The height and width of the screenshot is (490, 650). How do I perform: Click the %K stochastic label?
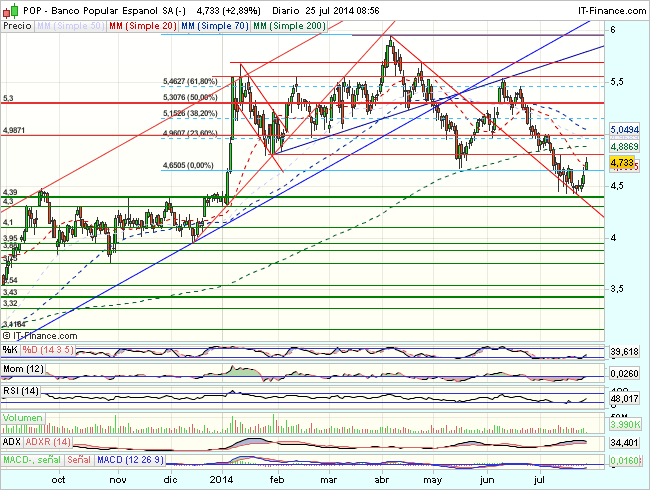[x=10, y=350]
